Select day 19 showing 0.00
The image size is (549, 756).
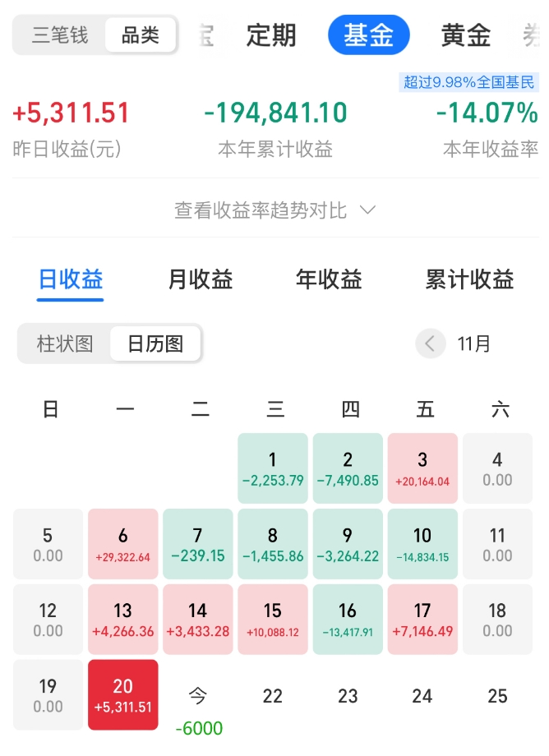pos(48,694)
